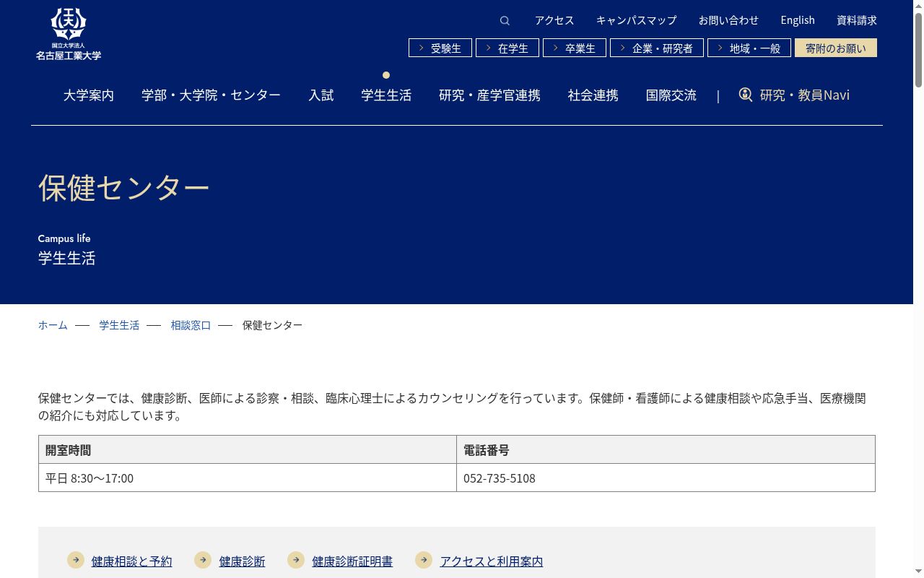Jump to 健康相談と予約 section

(132, 561)
